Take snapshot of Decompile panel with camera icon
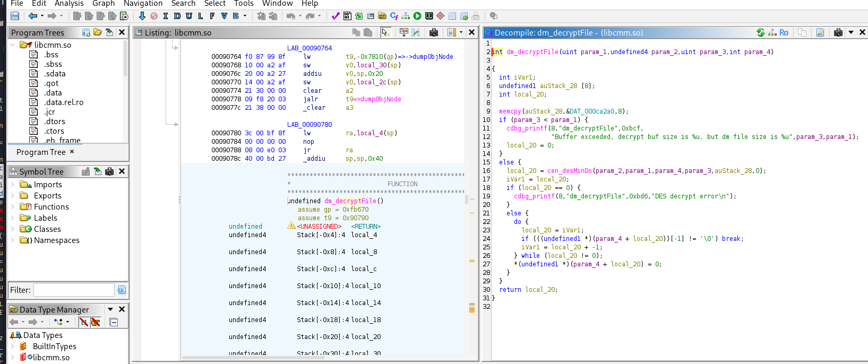868x364 pixels. tap(838, 33)
